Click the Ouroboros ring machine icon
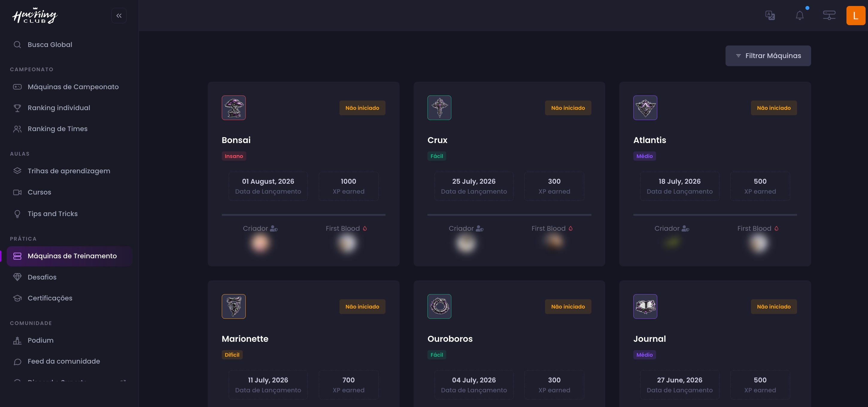868x407 pixels. point(439,306)
